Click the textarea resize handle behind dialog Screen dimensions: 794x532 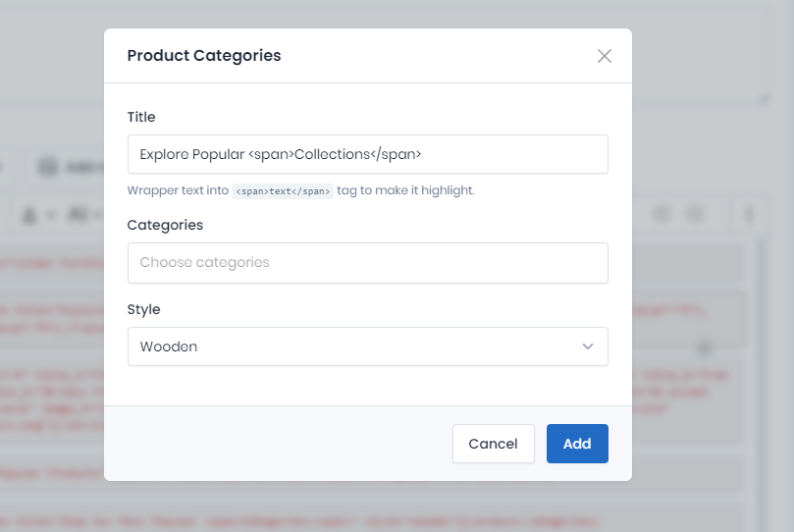pos(762,97)
